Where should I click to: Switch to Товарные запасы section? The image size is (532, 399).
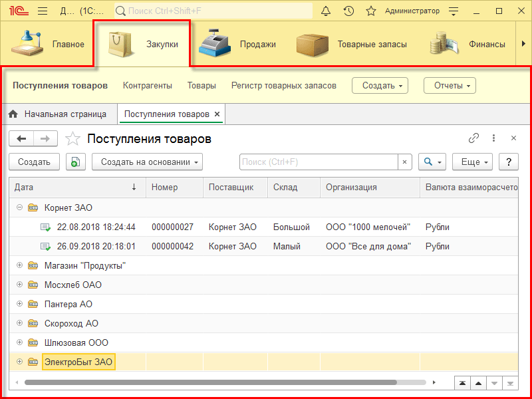(x=351, y=44)
